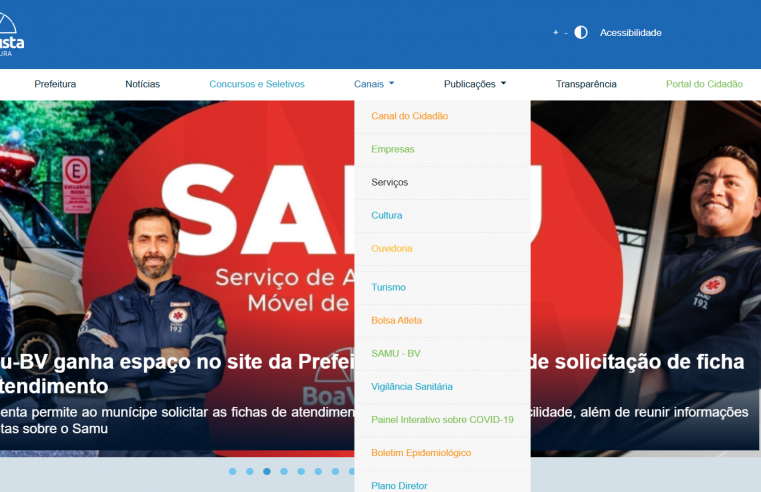Visit Portal do Cidadão link
Screen dimensions: 761x492
[704, 84]
